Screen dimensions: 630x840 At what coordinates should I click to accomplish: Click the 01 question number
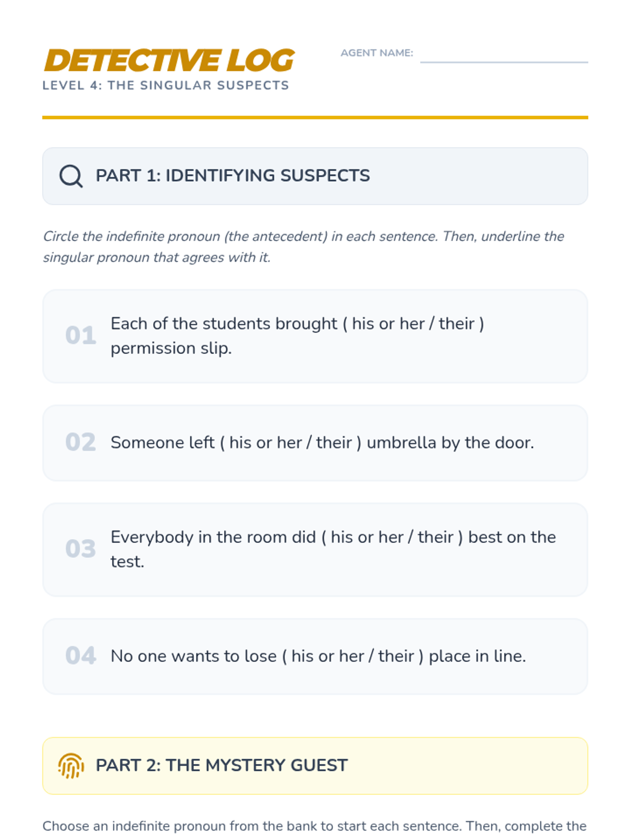coord(81,335)
